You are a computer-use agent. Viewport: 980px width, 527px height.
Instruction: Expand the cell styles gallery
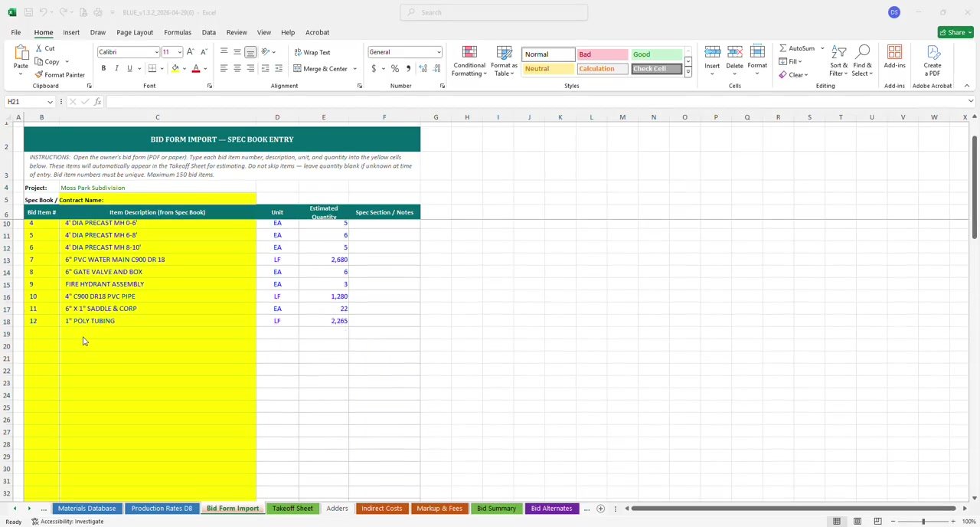click(688, 72)
